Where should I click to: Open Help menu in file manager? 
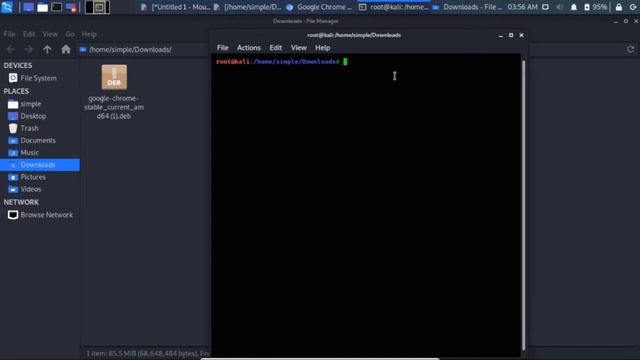click(x=89, y=34)
